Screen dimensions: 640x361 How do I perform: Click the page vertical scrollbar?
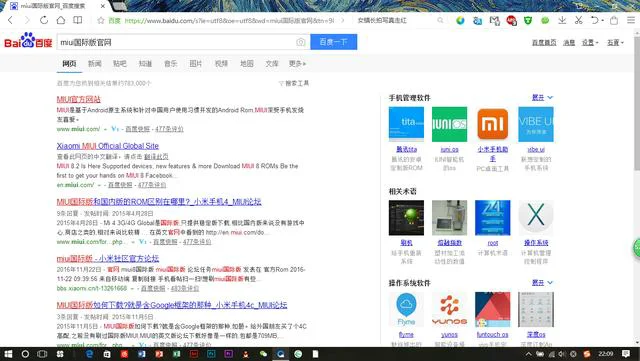[637, 105]
